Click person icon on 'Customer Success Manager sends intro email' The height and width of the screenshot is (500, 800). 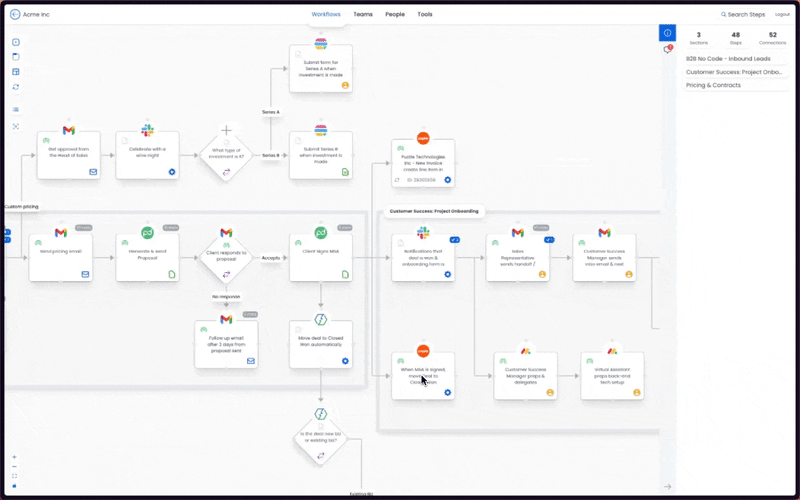(629, 274)
